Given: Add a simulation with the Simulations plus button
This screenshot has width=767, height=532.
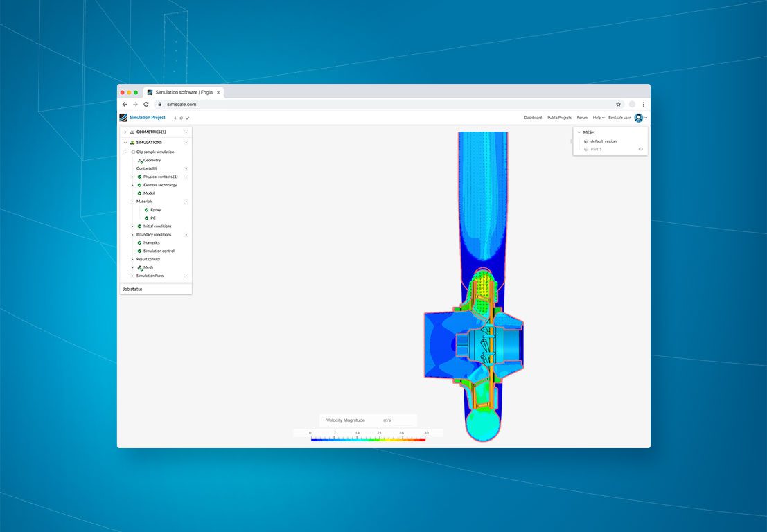Looking at the screenshot, I should click(x=186, y=142).
